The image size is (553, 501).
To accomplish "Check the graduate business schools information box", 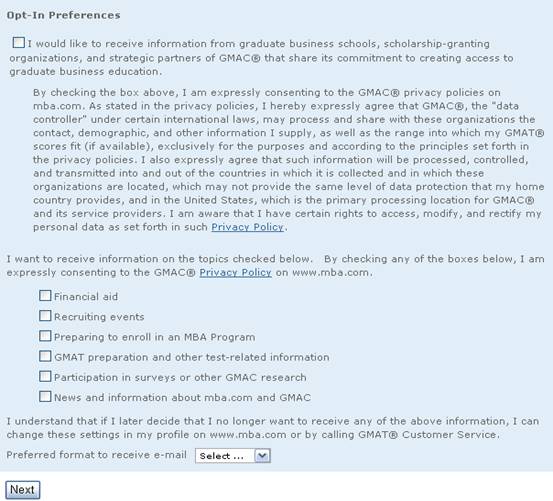I will [x=19, y=43].
